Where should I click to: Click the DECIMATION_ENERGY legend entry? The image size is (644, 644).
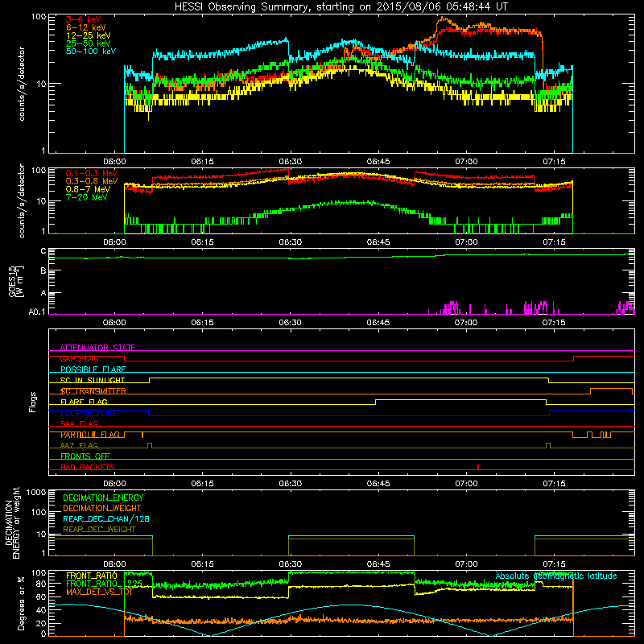click(x=103, y=497)
